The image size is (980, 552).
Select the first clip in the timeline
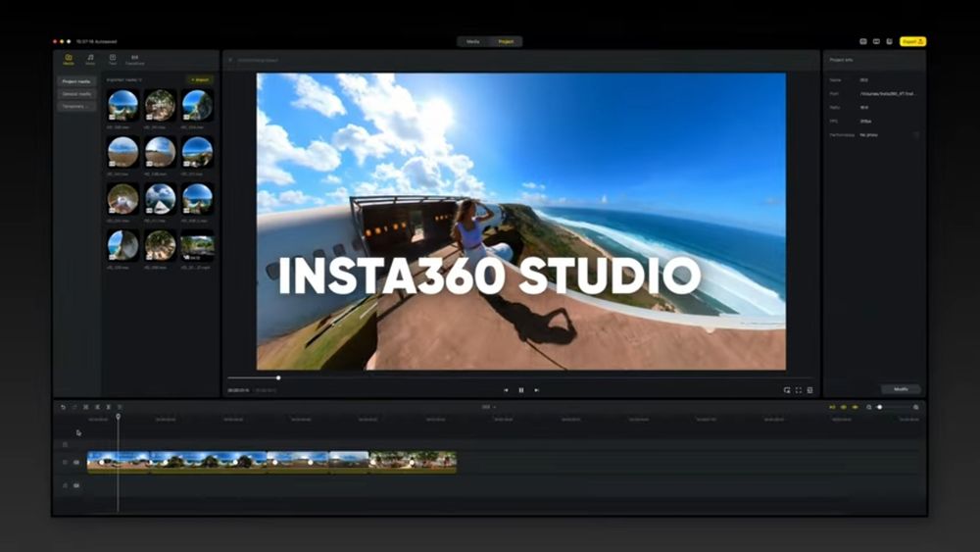pyautogui.click(x=119, y=462)
